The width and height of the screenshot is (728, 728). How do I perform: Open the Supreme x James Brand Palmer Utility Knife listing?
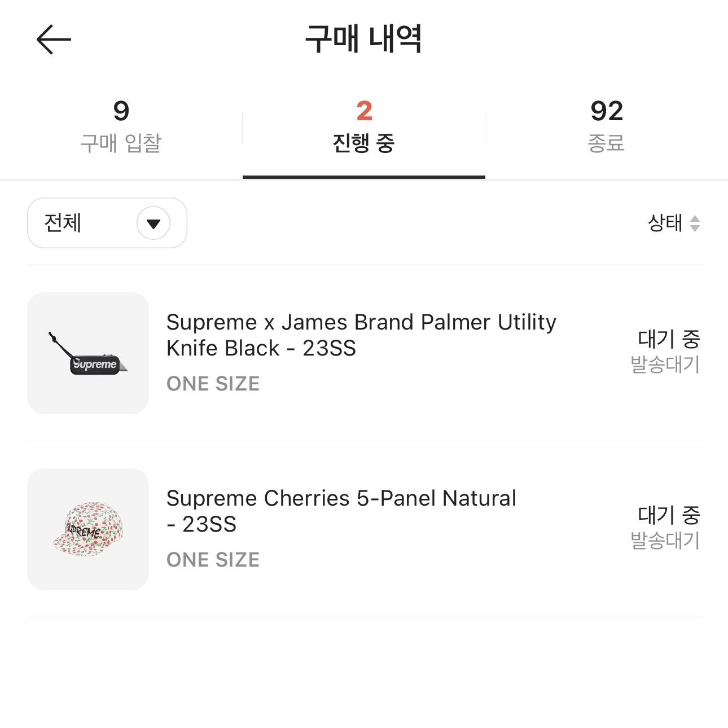pyautogui.click(x=361, y=335)
